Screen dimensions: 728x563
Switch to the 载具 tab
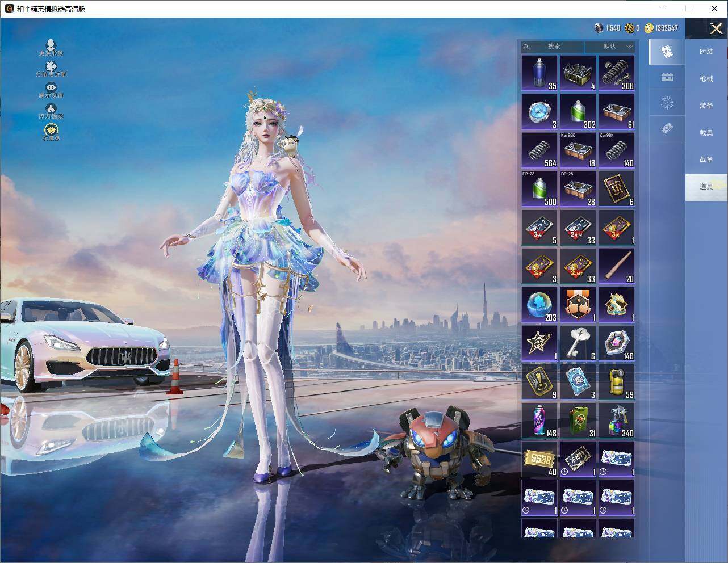click(706, 133)
